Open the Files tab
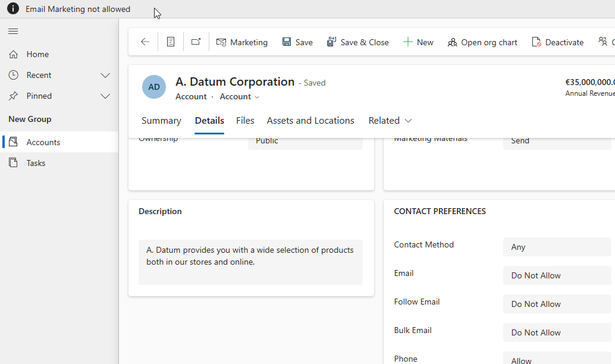 pos(245,120)
